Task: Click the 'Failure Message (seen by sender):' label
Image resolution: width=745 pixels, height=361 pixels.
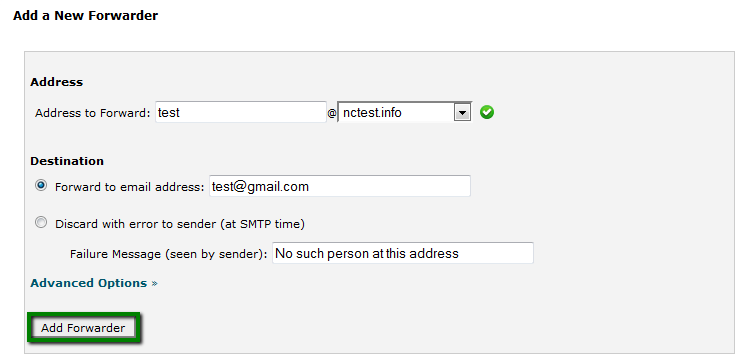Action: (x=169, y=254)
